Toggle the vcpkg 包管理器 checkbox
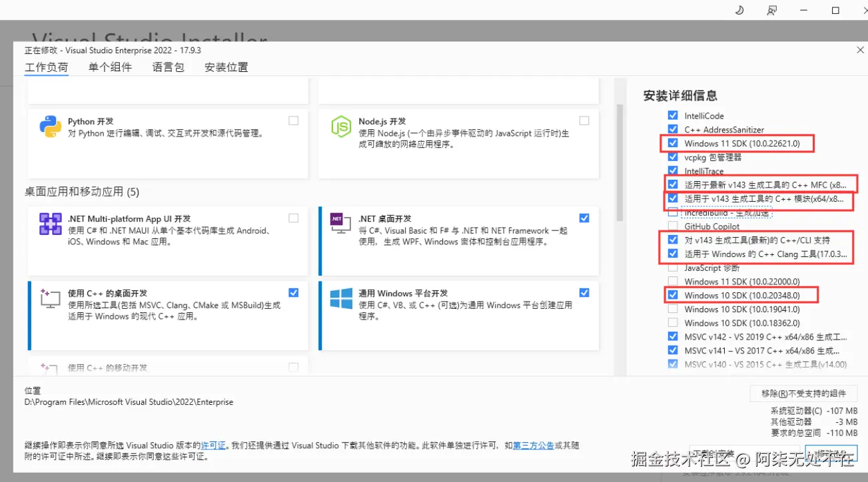 [x=673, y=157]
